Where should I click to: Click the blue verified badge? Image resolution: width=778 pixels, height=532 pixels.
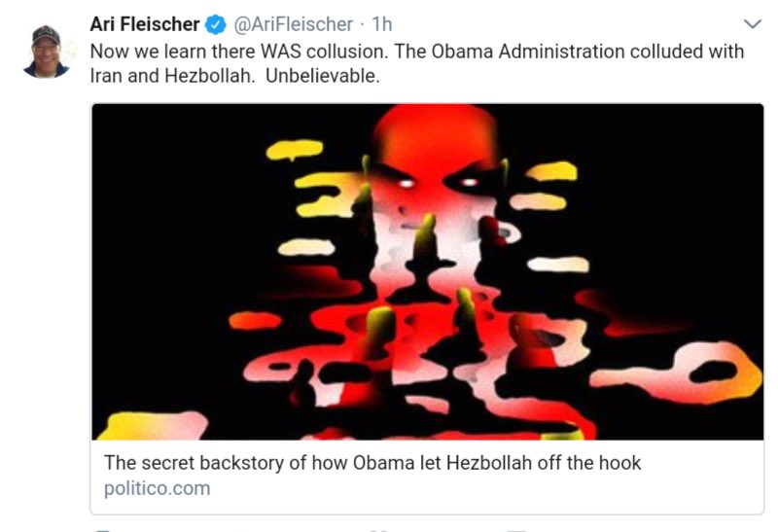(215, 24)
